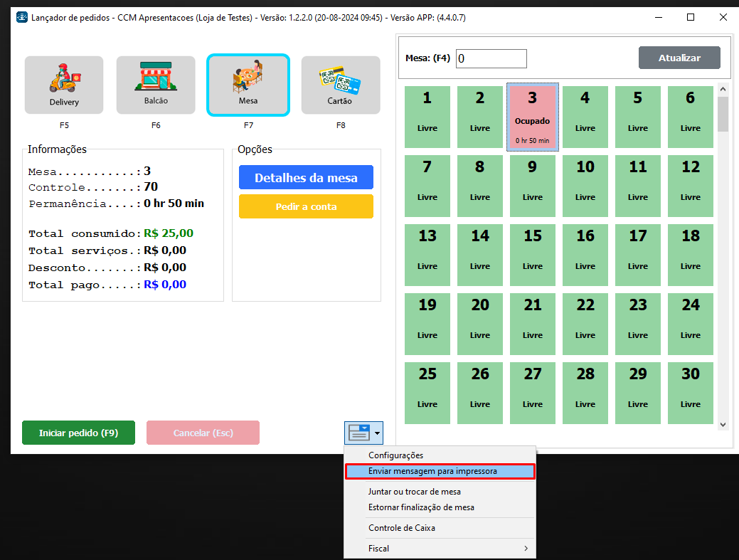Choose the Balcão storefront icon
This screenshot has width=739, height=560.
pyautogui.click(x=156, y=77)
